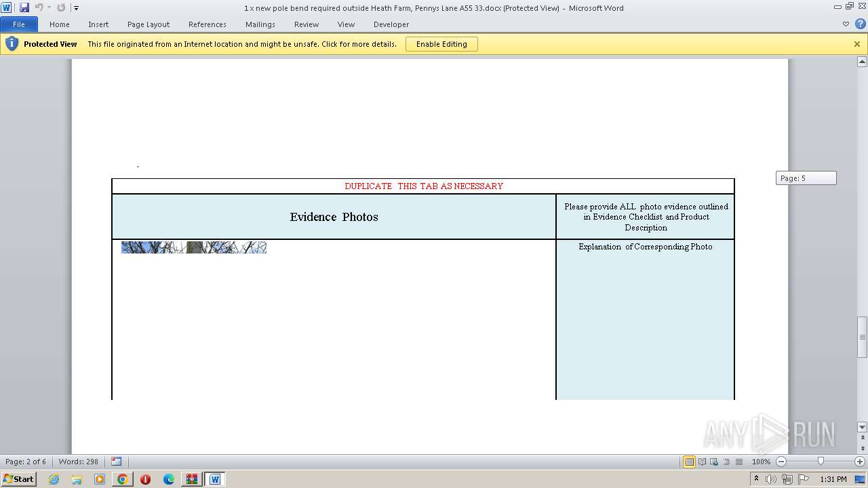Open the Developer ribbon tab
868x488 pixels.
pyautogui.click(x=391, y=24)
